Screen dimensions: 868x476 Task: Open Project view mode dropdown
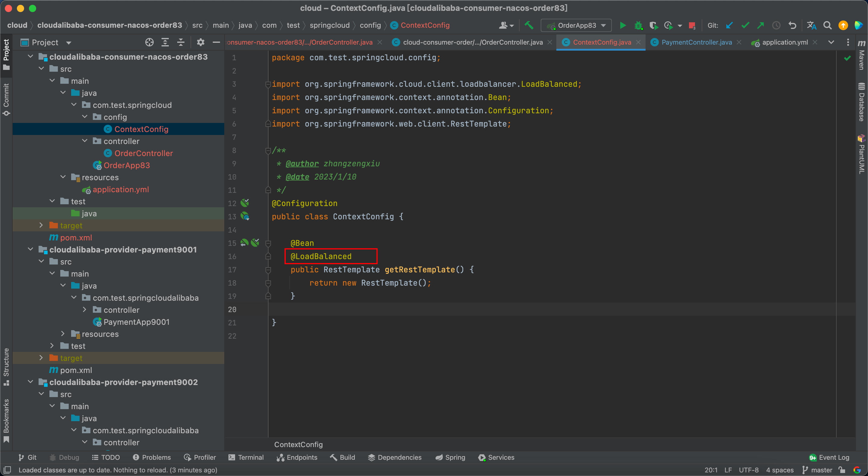(69, 42)
